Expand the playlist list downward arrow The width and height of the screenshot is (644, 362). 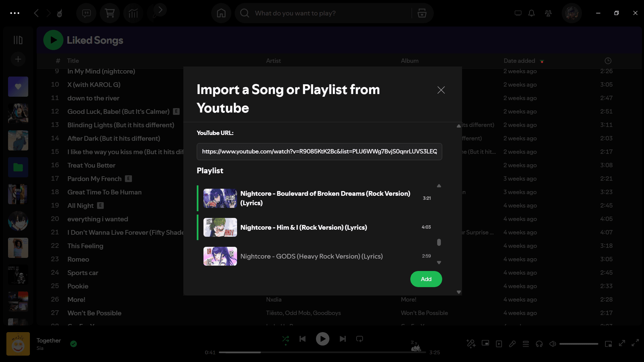click(x=439, y=262)
